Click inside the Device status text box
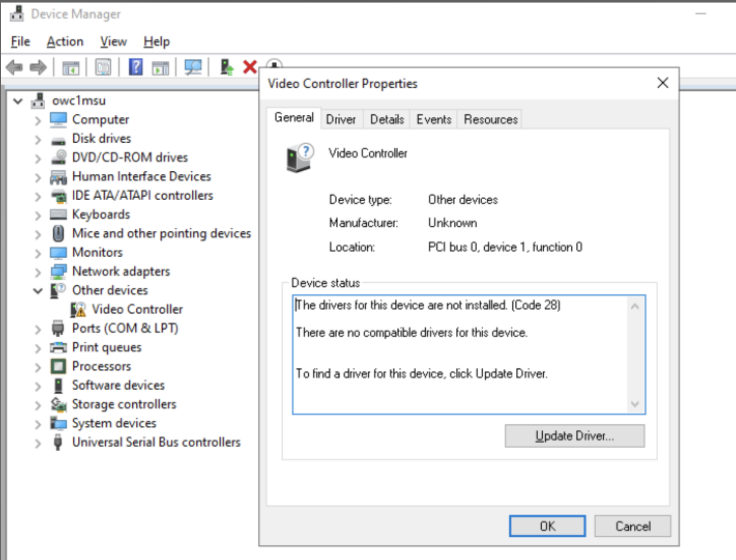 pos(469,355)
